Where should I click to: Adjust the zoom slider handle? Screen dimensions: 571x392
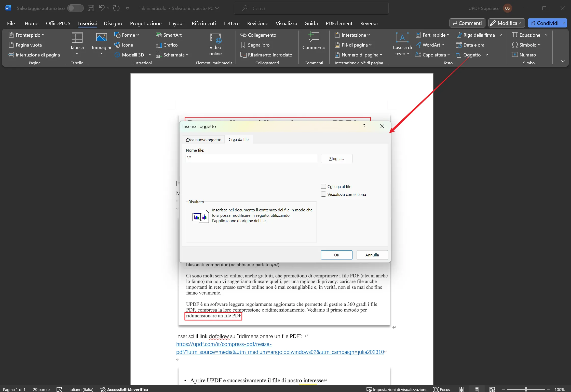[x=526, y=389]
